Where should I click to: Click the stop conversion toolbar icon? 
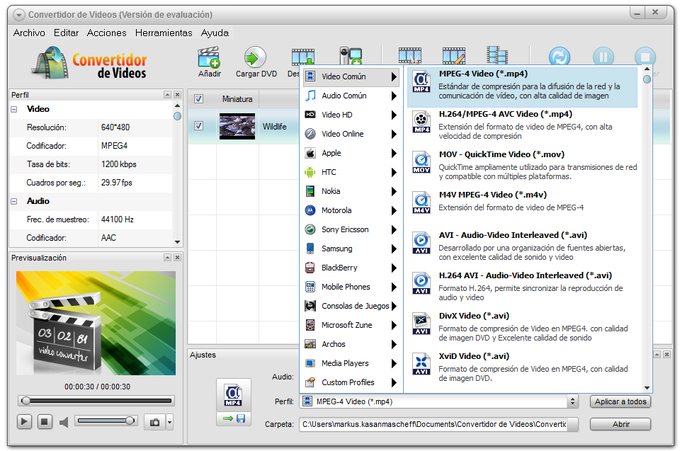tap(645, 57)
